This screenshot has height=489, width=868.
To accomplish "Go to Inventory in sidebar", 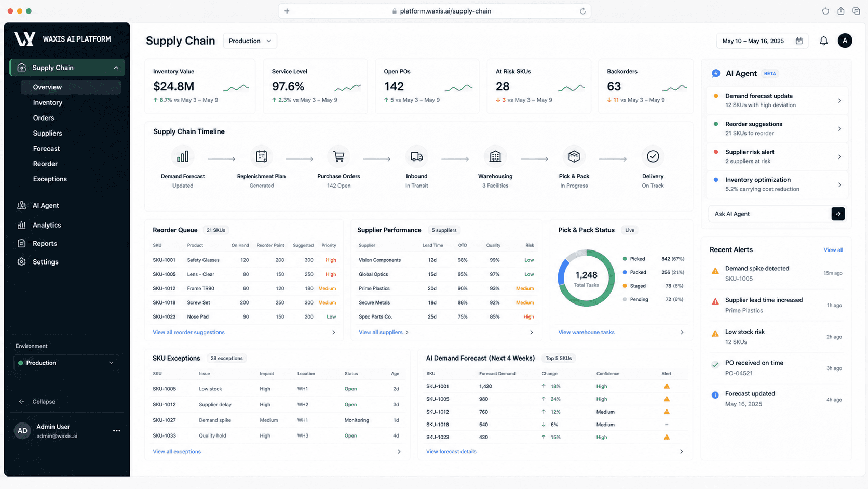I will 48,103.
